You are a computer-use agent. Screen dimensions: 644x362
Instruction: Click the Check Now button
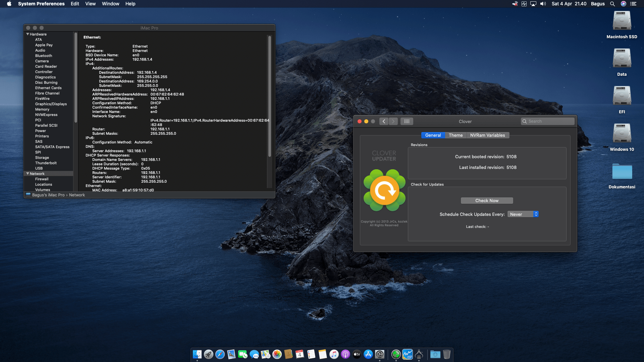487,200
